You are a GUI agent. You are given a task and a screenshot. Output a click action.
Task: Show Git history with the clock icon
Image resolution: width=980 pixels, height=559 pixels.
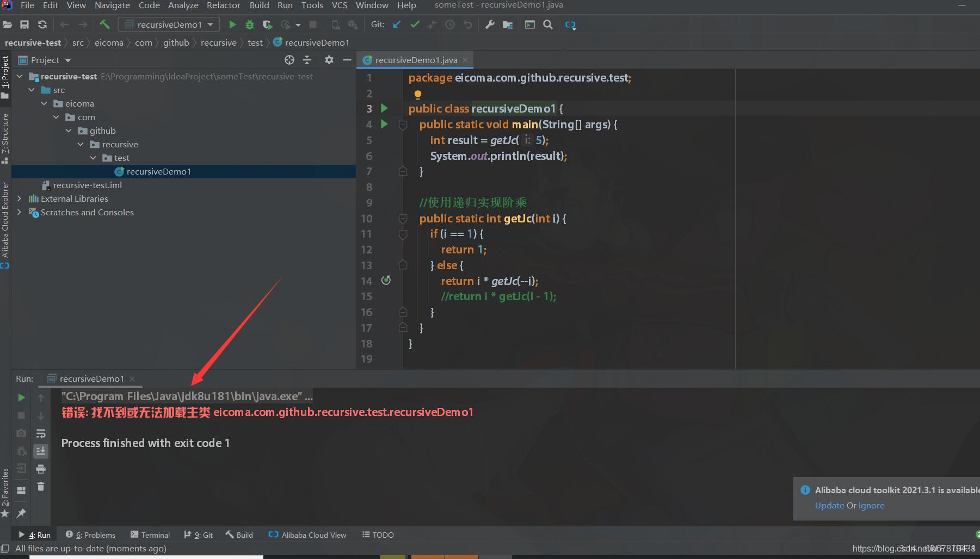pyautogui.click(x=450, y=24)
